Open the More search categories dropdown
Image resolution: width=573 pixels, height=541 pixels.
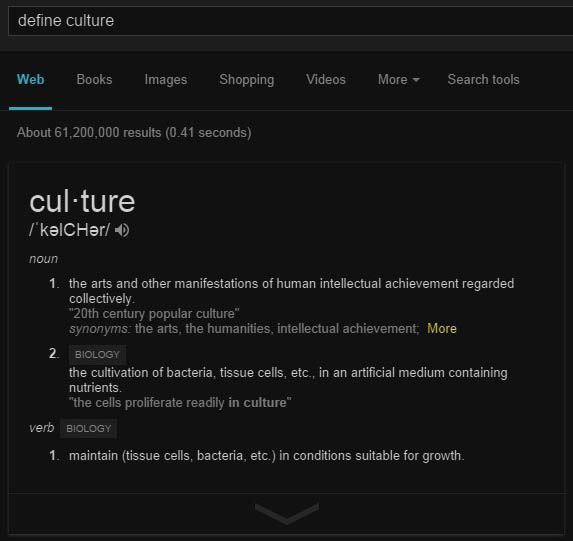399,80
